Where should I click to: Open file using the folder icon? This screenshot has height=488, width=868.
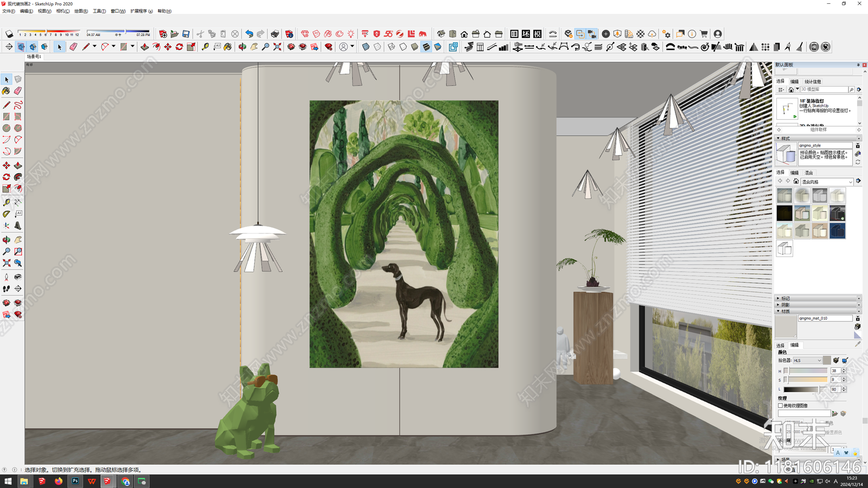point(174,34)
